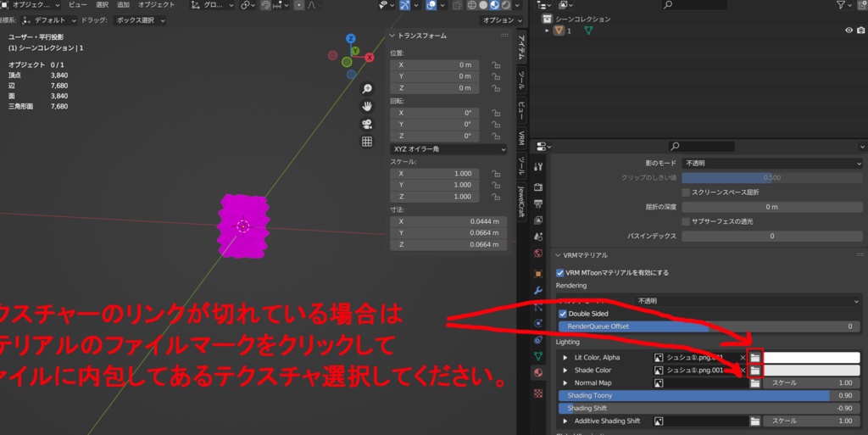The width and height of the screenshot is (868, 435).
Task: Select solid viewport shading icon
Action: pos(483,5)
